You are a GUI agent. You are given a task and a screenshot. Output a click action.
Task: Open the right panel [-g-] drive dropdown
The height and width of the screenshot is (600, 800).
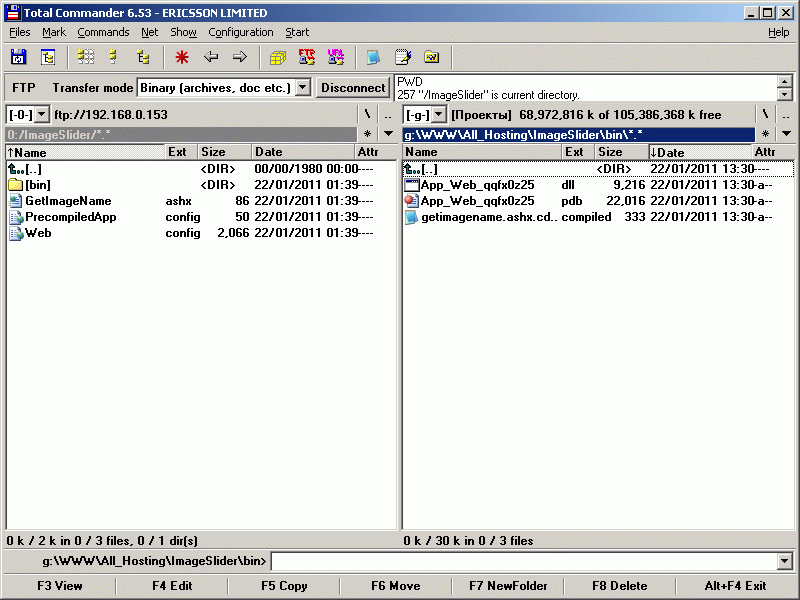click(439, 115)
